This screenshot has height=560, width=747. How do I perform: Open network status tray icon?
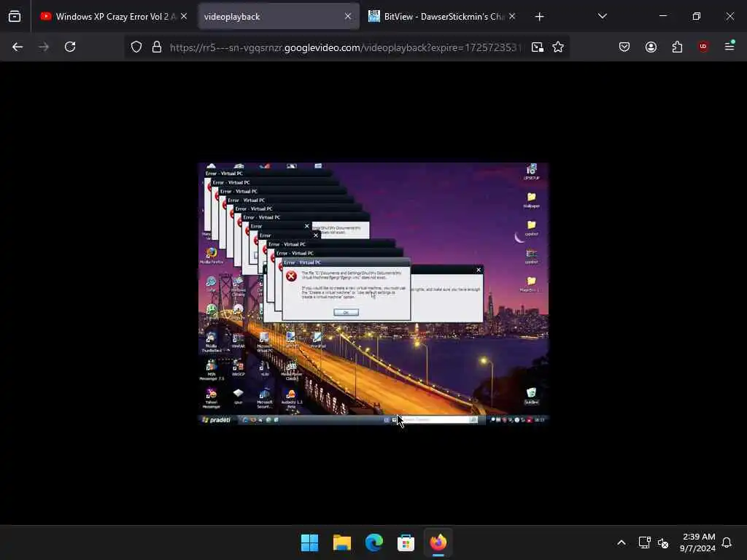[644, 542]
